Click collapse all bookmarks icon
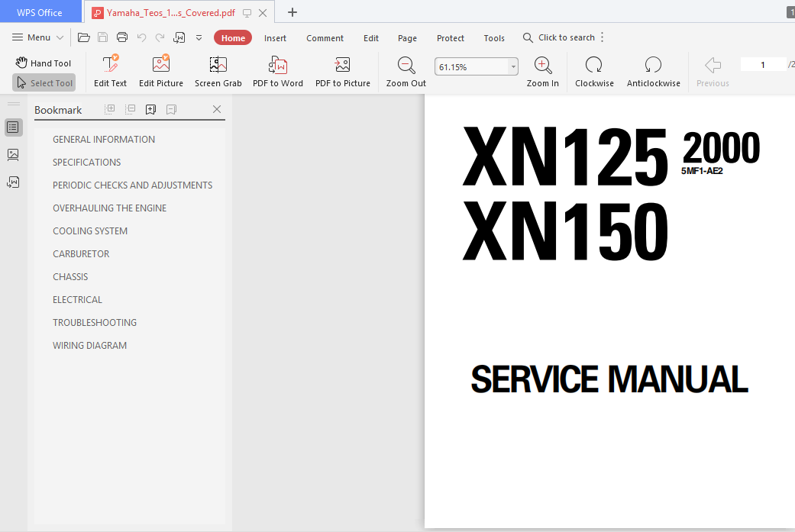Viewport: 795px width, 532px height. tap(130, 109)
